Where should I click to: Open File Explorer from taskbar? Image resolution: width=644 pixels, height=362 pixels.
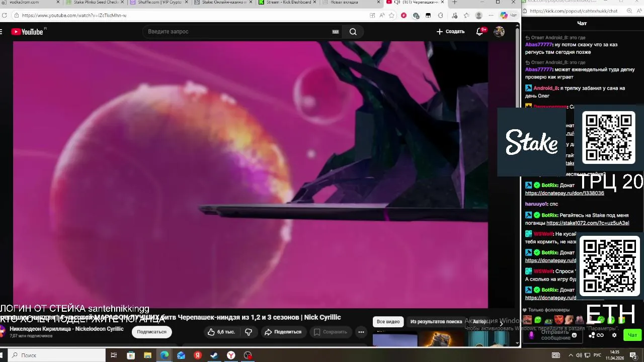(x=147, y=355)
